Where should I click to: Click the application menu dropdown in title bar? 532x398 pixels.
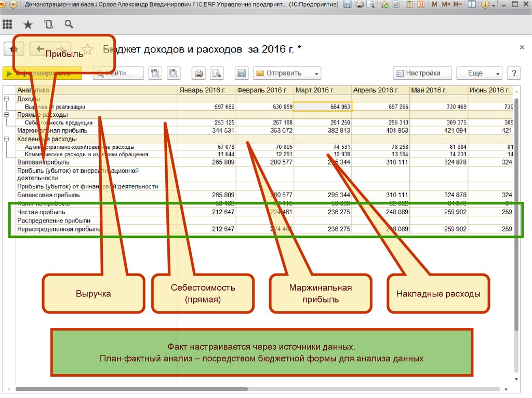pos(13,4)
